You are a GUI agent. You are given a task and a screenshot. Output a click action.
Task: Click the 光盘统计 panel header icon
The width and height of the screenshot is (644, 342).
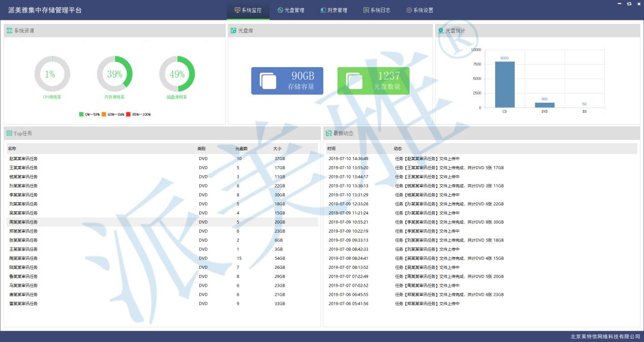click(441, 30)
